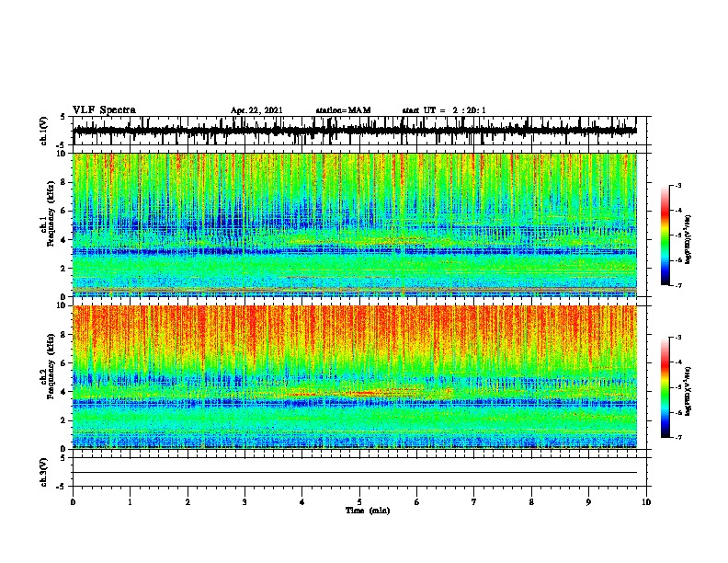Image resolution: width=728 pixels, height=563 pixels.
Task: Click time axis tick label "2"
Action: (x=188, y=502)
